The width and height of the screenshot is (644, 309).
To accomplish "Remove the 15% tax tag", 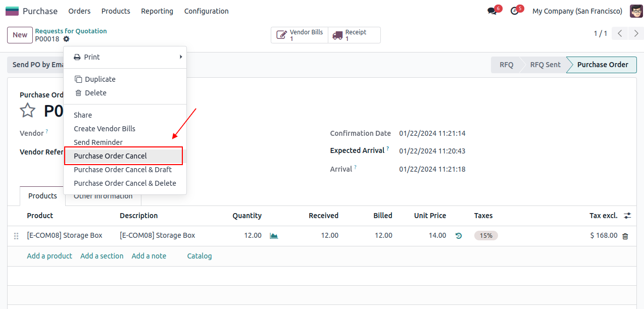I will pos(486,236).
